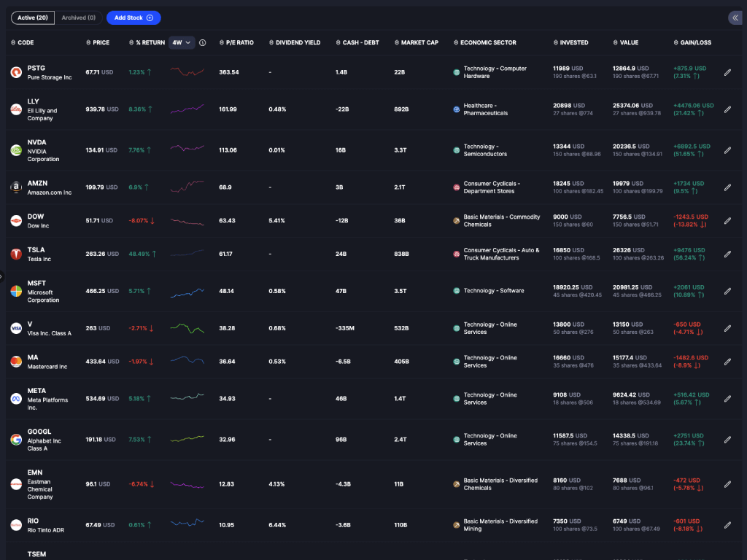Sort by the CASH - DEBT column header
Screen dimensions: 747x560
(357, 43)
